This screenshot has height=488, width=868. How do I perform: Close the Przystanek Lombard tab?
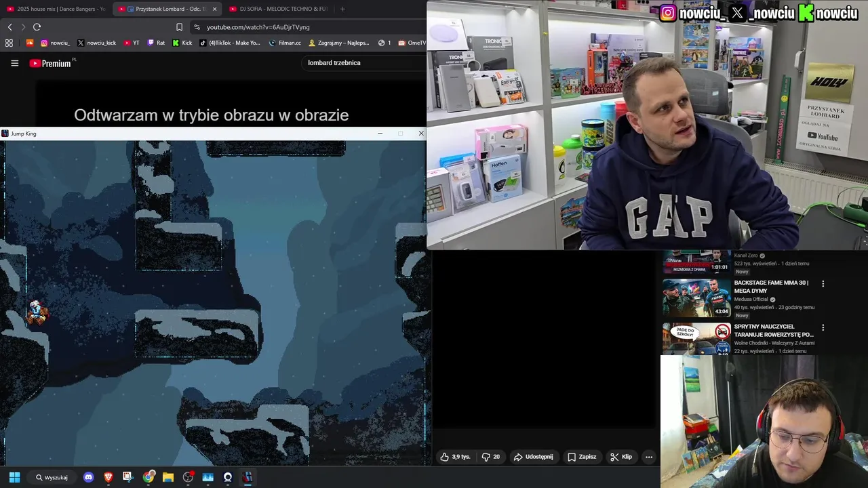pyautogui.click(x=215, y=9)
